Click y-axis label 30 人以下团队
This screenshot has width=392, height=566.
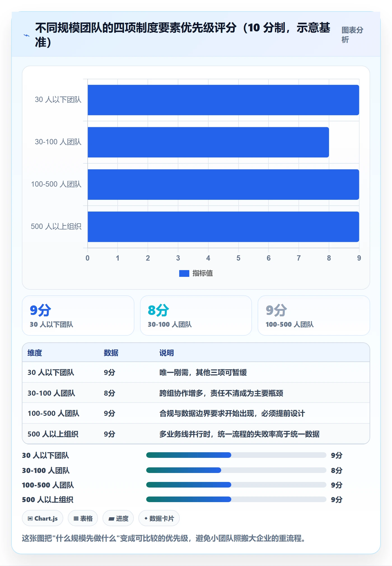click(58, 99)
